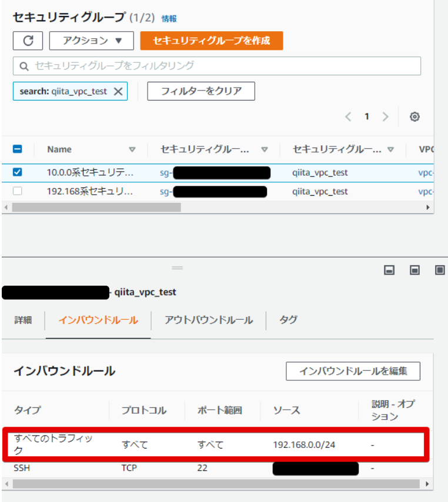Open vpc- link in 10.0.0系 row
This screenshot has width=448, height=502.
426,173
